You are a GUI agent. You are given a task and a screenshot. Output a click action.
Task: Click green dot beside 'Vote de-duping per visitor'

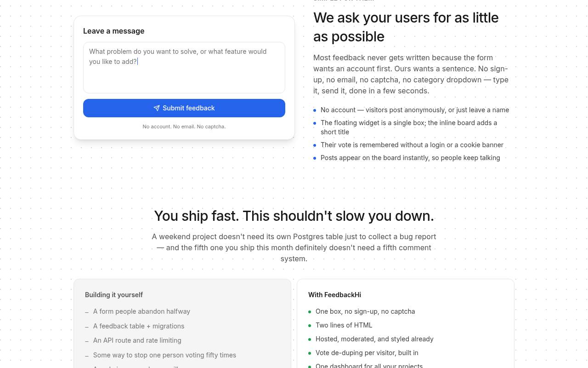310,353
